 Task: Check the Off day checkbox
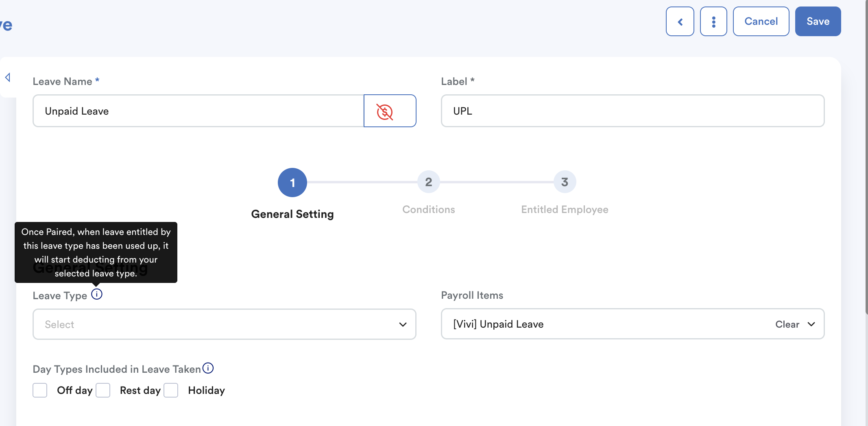pyautogui.click(x=40, y=390)
